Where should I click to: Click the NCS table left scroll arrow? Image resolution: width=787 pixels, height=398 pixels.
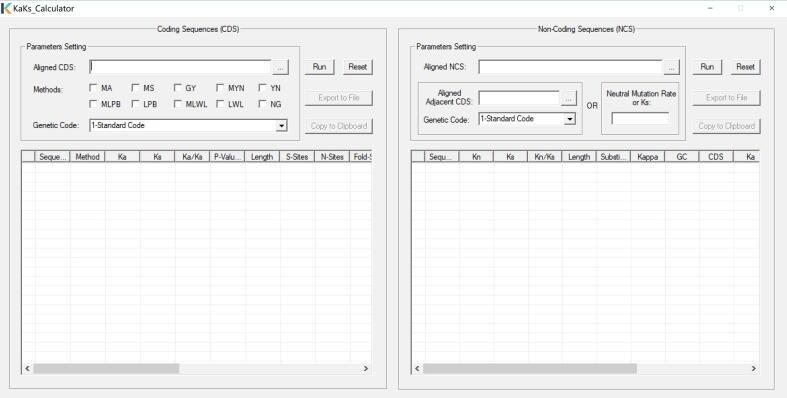[x=417, y=368]
